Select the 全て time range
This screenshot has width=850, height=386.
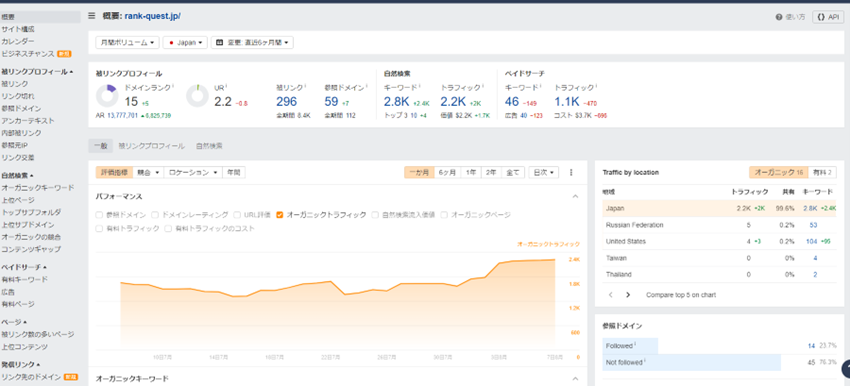point(513,172)
